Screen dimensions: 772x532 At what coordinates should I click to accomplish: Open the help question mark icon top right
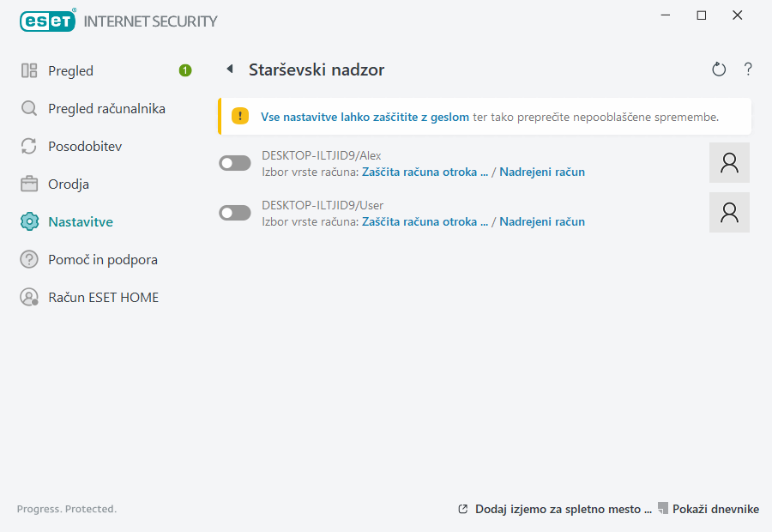tap(748, 70)
